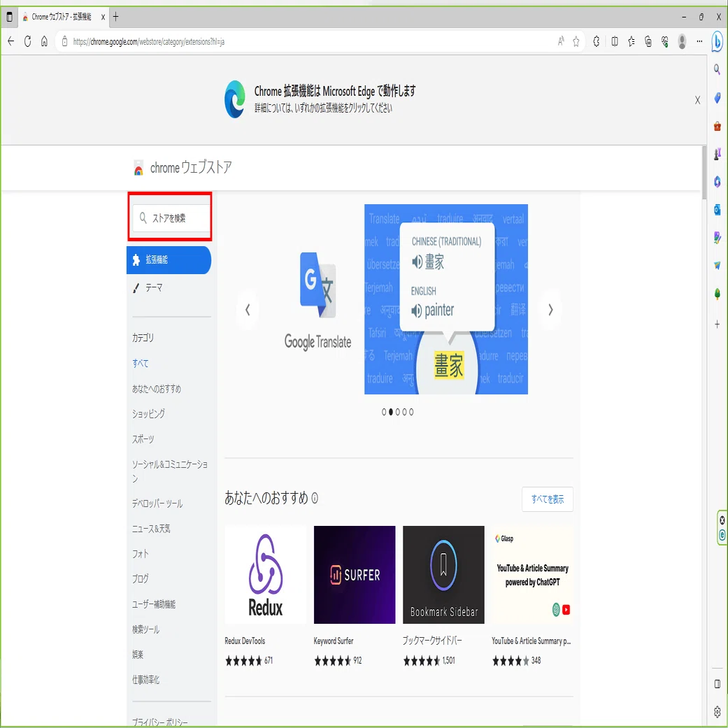Select the ショッピング category
The width and height of the screenshot is (728, 728).
point(148,414)
